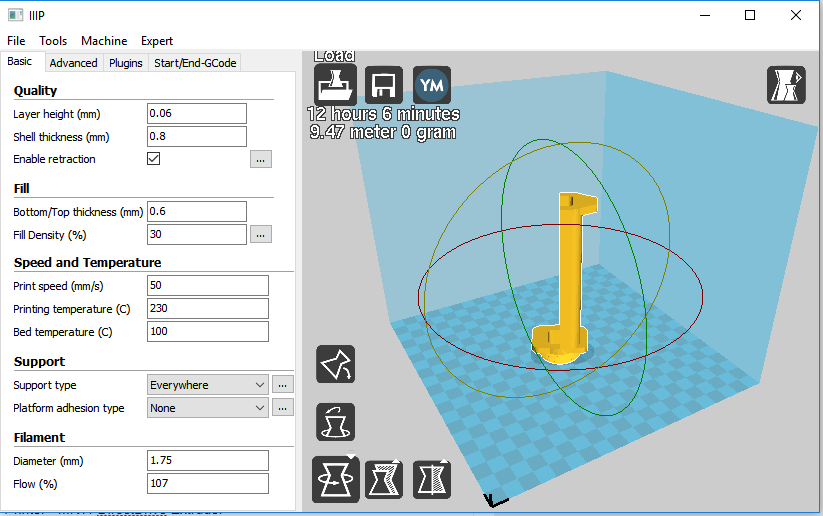The image size is (823, 516).
Task: Click the filament Diameter input field
Action: pos(208,460)
